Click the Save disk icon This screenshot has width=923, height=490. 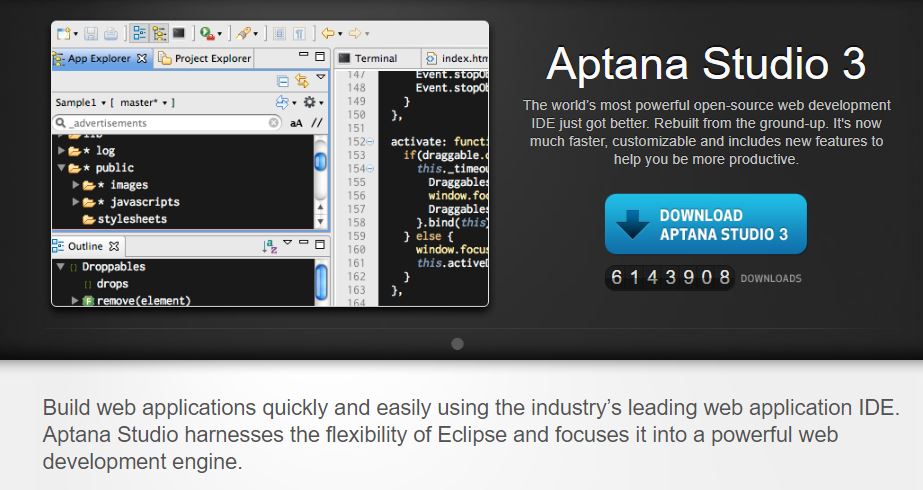tap(91, 34)
